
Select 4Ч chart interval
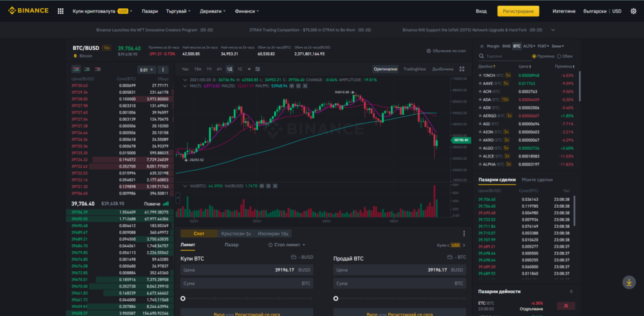tap(219, 69)
